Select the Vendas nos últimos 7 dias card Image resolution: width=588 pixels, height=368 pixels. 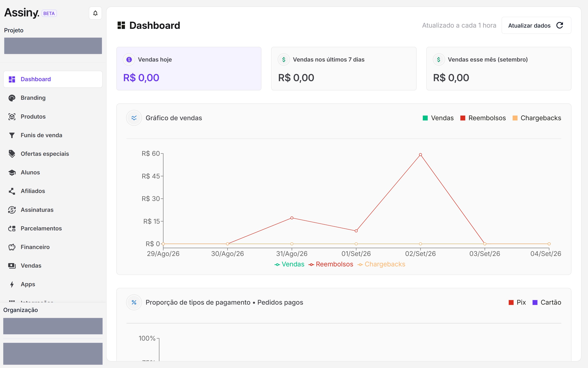[x=344, y=69]
